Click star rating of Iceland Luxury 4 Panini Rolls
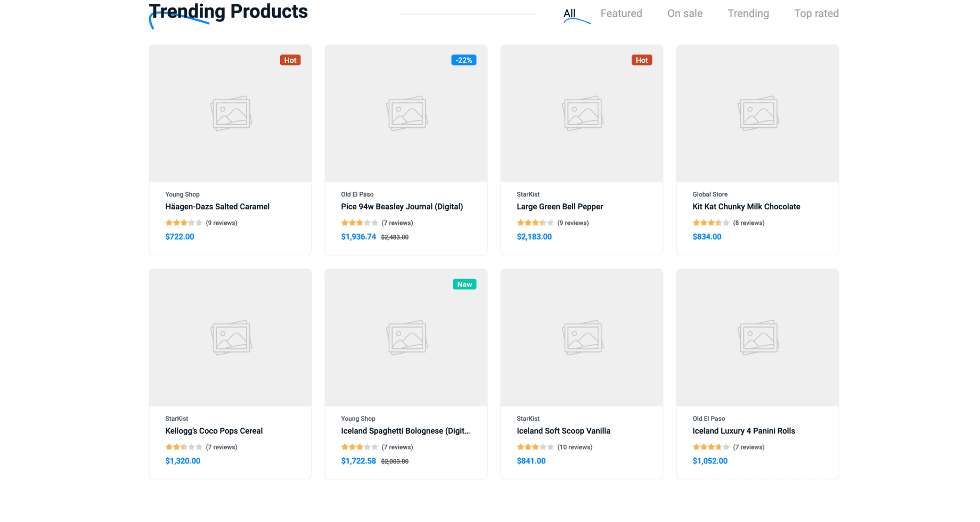 [x=710, y=447]
